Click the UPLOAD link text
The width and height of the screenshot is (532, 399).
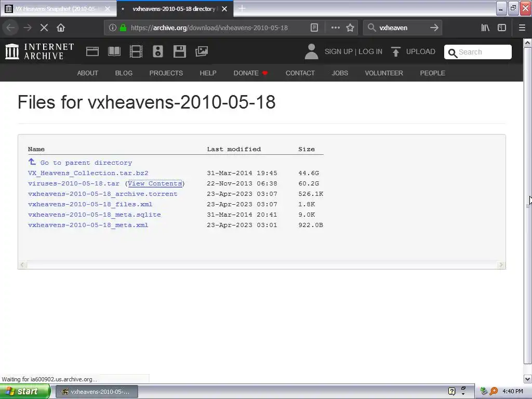coord(421,51)
